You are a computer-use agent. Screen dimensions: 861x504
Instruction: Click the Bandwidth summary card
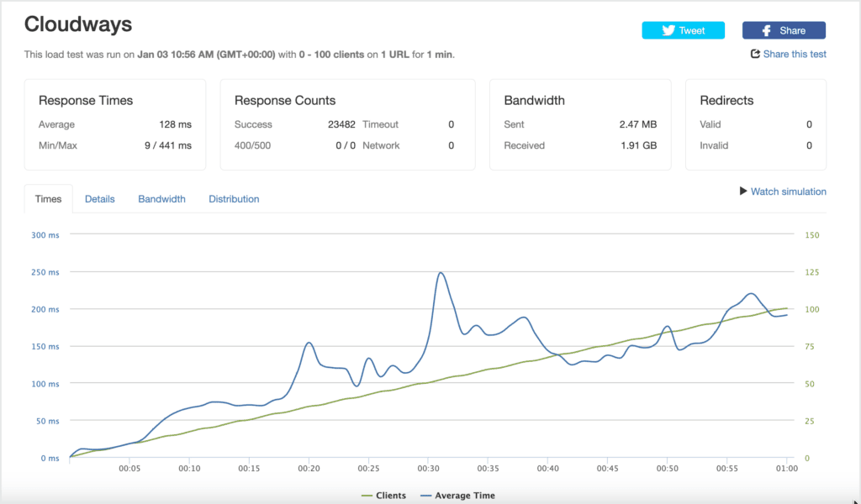tap(580, 124)
